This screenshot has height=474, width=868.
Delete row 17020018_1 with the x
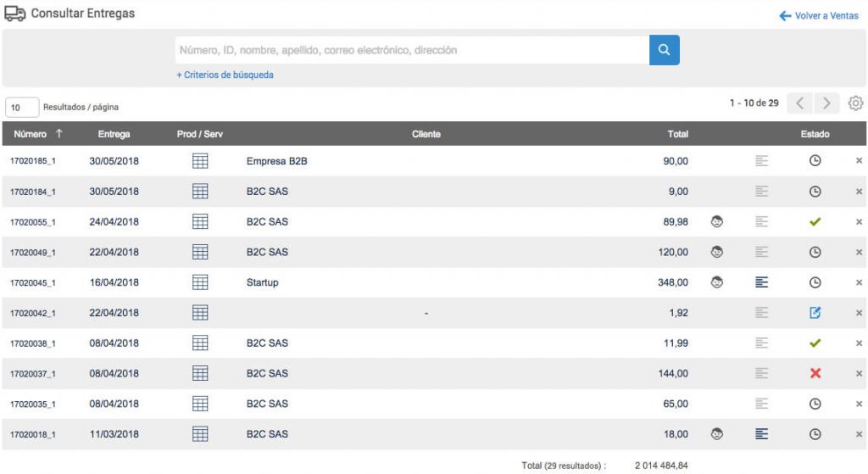pyautogui.click(x=860, y=434)
